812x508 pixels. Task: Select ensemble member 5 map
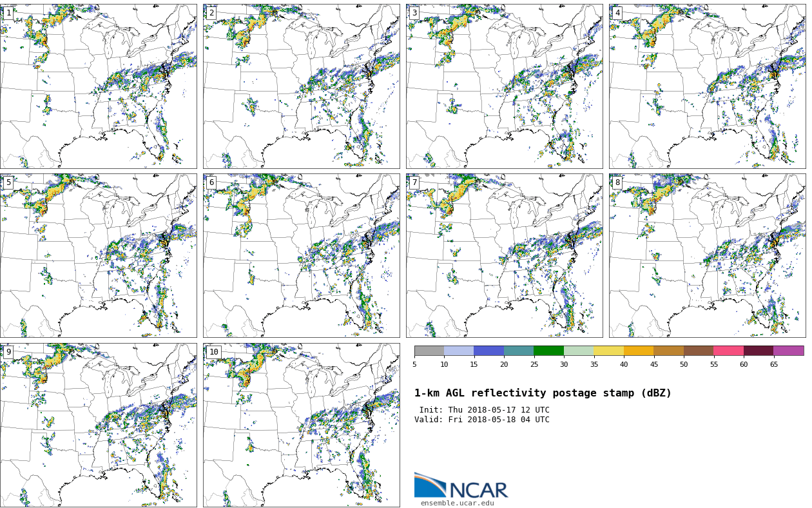coord(99,255)
